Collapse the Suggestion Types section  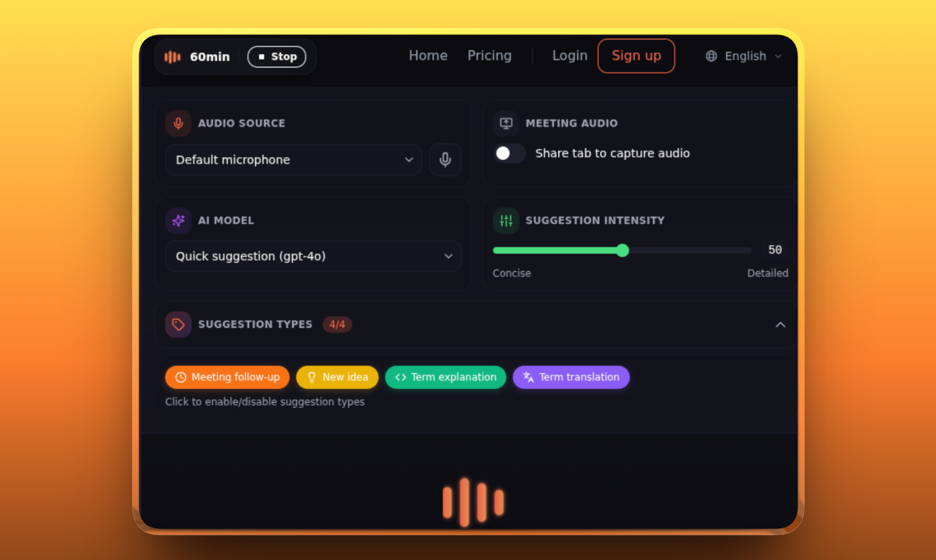(x=780, y=324)
